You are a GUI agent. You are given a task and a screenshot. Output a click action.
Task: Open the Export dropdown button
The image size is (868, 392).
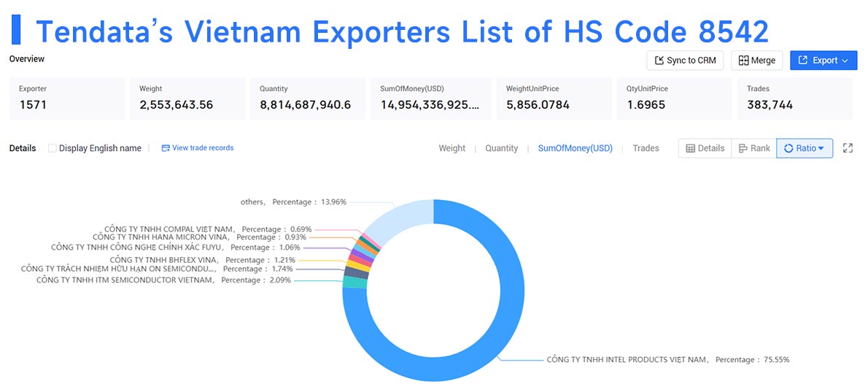pos(824,61)
